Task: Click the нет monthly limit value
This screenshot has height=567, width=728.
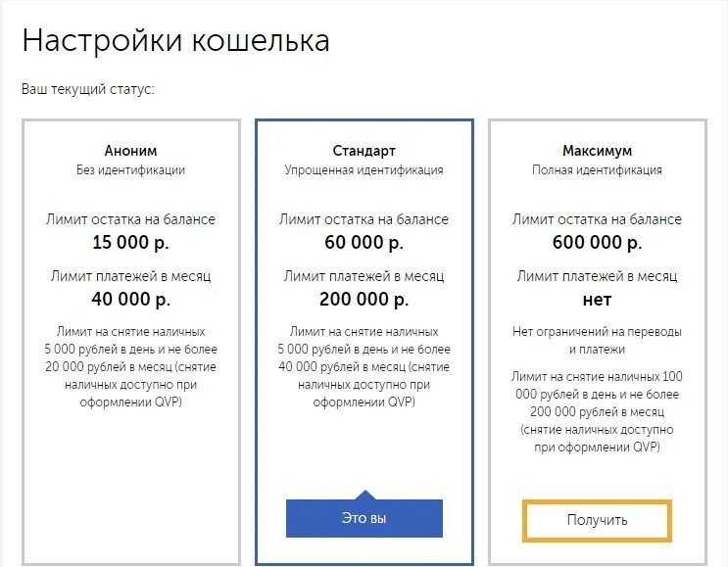Action: click(x=597, y=300)
